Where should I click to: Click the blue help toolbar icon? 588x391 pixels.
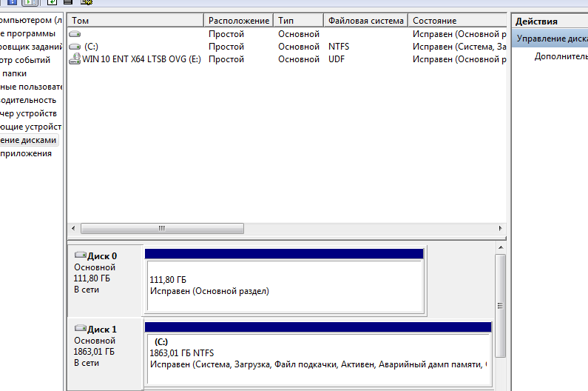coord(13,2)
